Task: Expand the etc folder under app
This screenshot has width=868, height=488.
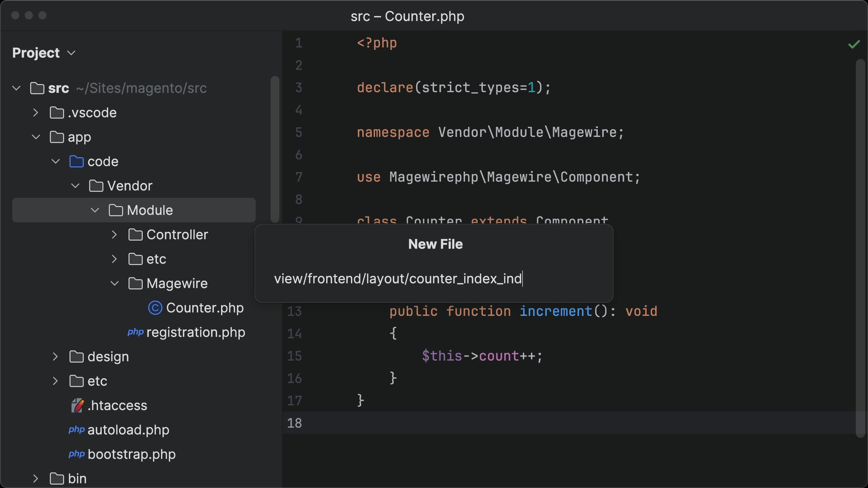Action: [x=56, y=381]
